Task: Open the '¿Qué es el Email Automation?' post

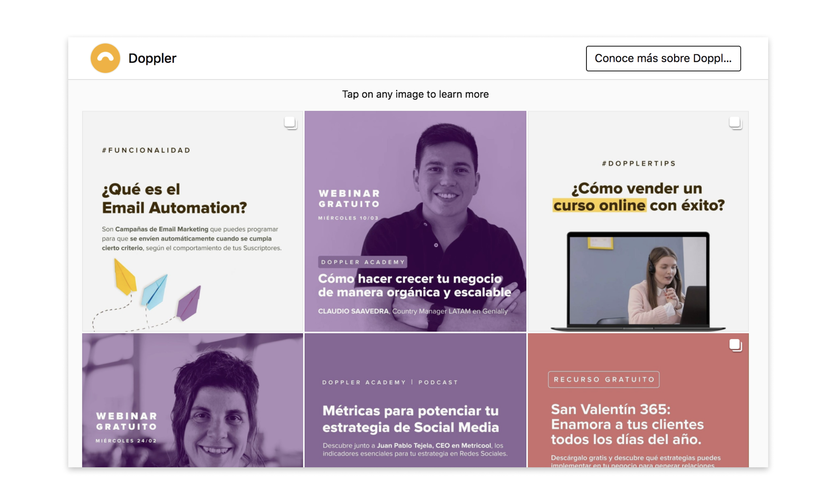Action: click(192, 221)
